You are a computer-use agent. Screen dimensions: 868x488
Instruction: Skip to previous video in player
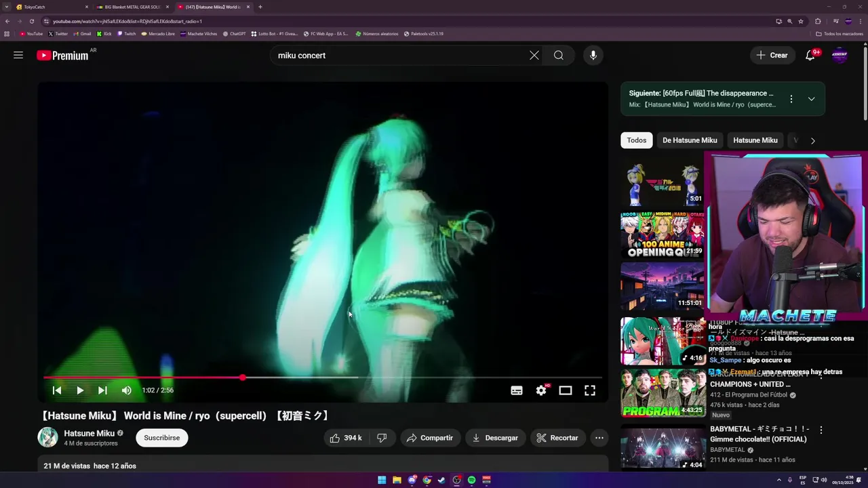(57, 390)
